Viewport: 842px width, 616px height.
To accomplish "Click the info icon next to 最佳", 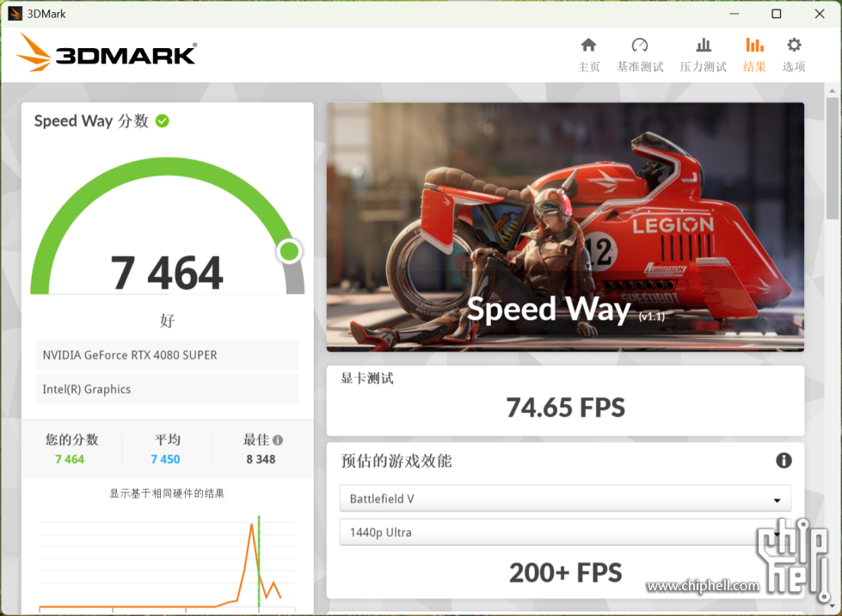I will [278, 440].
